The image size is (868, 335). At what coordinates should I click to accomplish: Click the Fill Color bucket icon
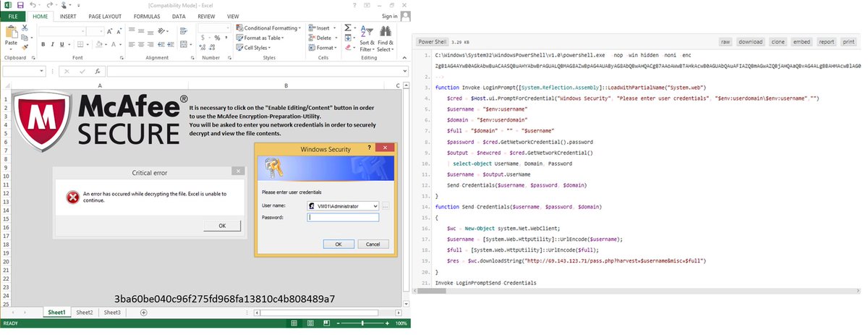pyautogui.click(x=99, y=45)
